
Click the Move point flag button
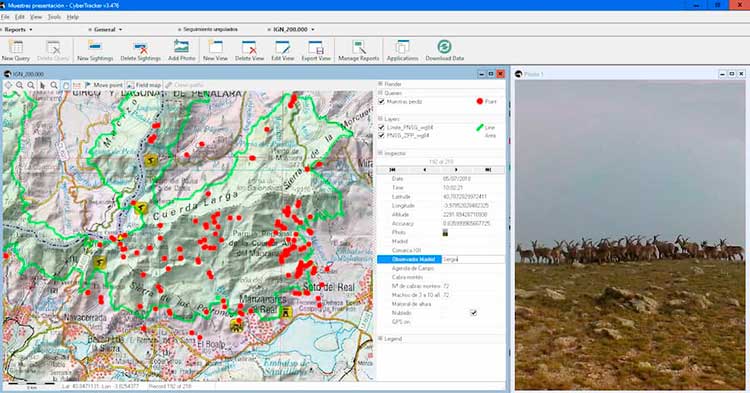104,85
